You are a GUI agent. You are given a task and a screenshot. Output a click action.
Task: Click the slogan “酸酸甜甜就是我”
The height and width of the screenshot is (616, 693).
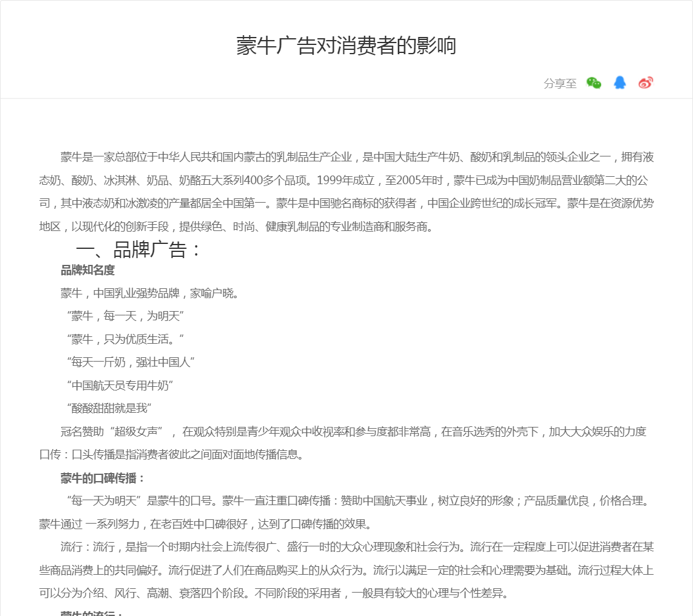tap(109, 408)
